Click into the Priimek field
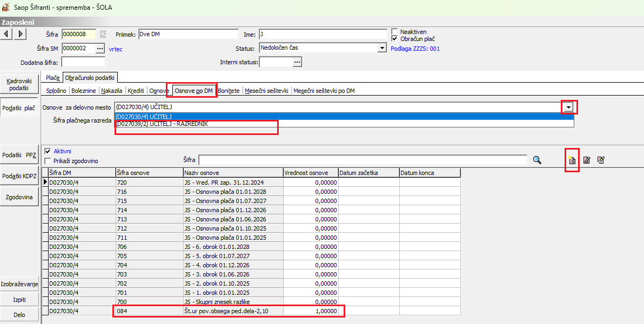 (188, 34)
